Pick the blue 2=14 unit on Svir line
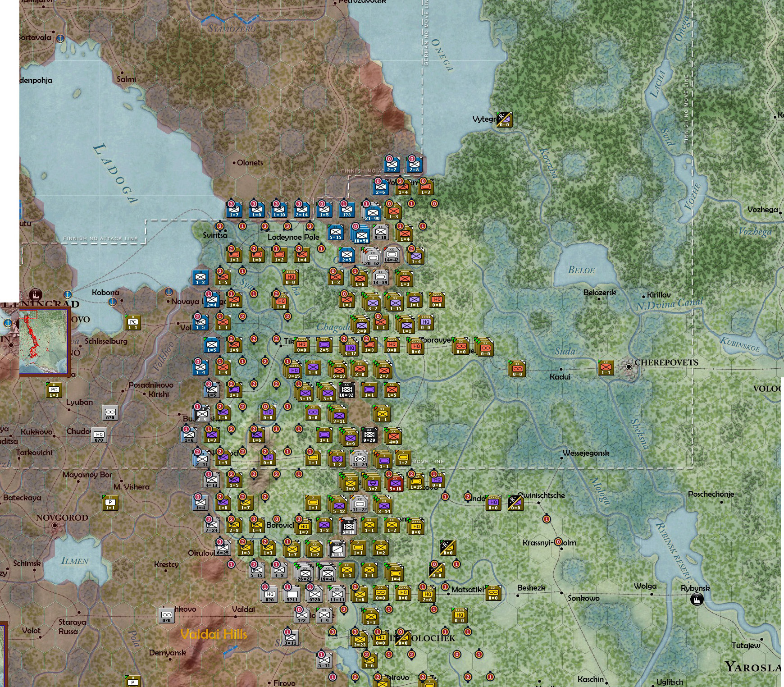This screenshot has height=687, width=784. (302, 210)
